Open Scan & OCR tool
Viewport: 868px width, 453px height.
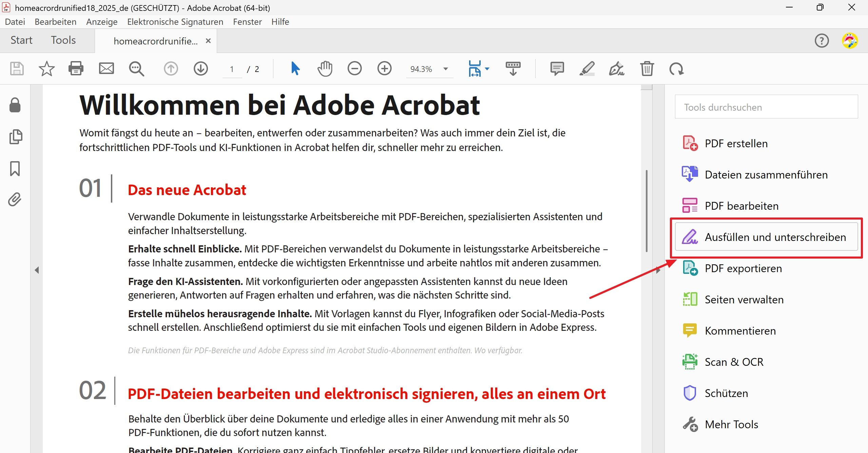[766, 362]
